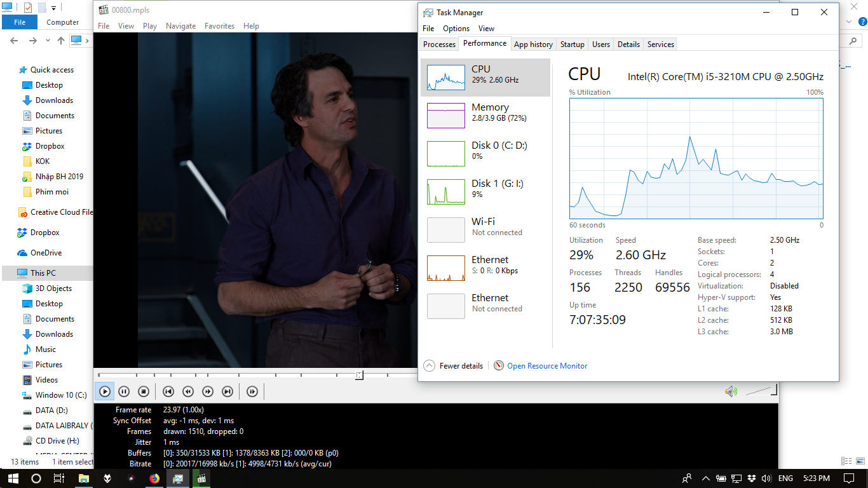Open the media player Play menu

point(150,26)
